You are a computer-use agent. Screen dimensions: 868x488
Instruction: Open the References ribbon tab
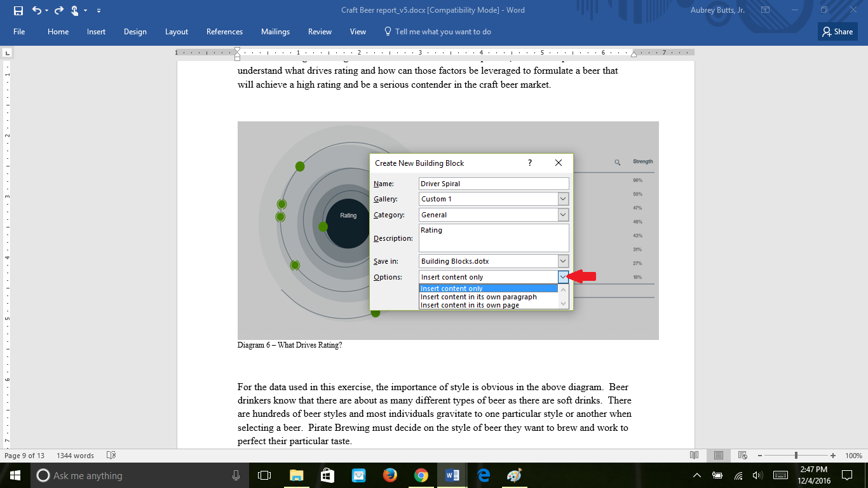pos(224,32)
